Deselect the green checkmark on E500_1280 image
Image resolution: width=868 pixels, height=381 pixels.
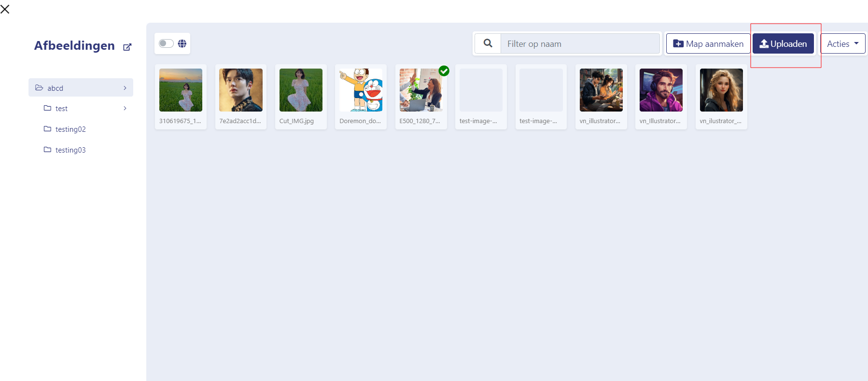tap(444, 71)
